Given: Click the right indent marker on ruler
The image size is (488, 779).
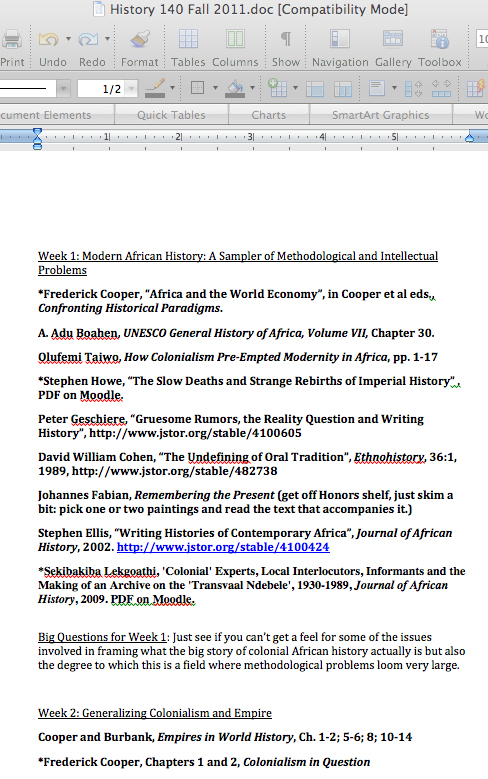Looking at the screenshot, I should (470, 138).
